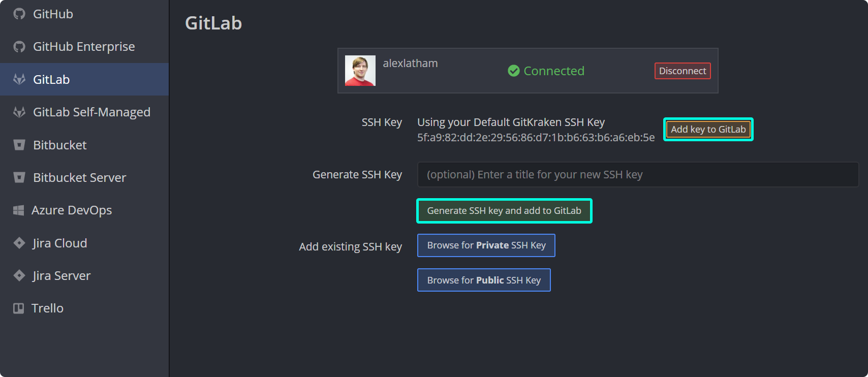Select the Bitbucket bucket icon
868x377 pixels.
point(19,145)
